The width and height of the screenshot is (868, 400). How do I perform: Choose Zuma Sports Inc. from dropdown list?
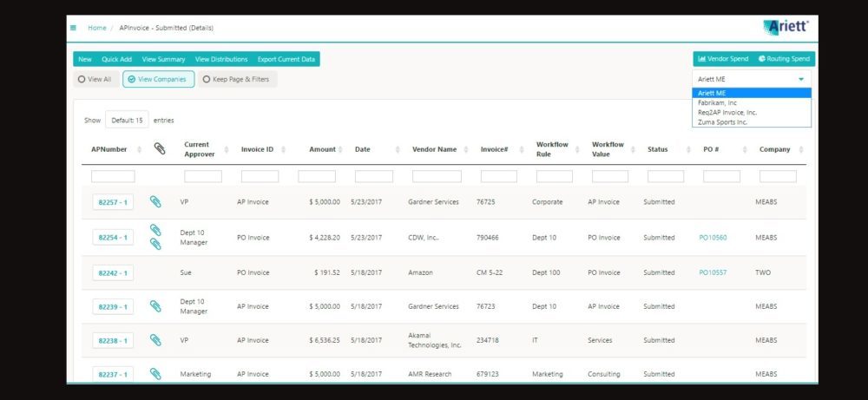[722, 121]
